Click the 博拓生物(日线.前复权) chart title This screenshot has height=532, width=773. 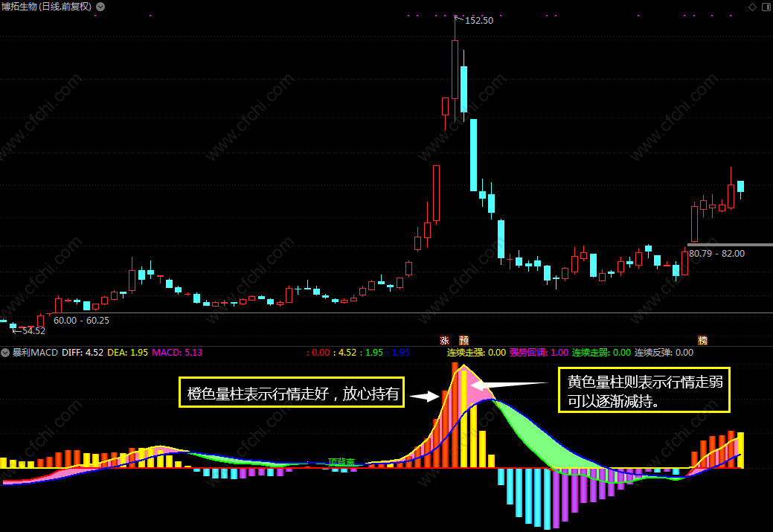coord(46,7)
